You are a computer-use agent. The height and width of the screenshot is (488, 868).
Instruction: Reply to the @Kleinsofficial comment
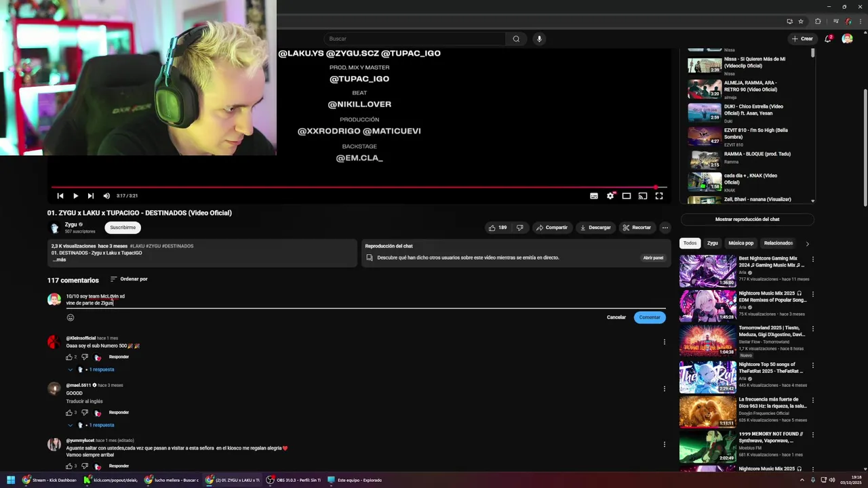point(119,357)
